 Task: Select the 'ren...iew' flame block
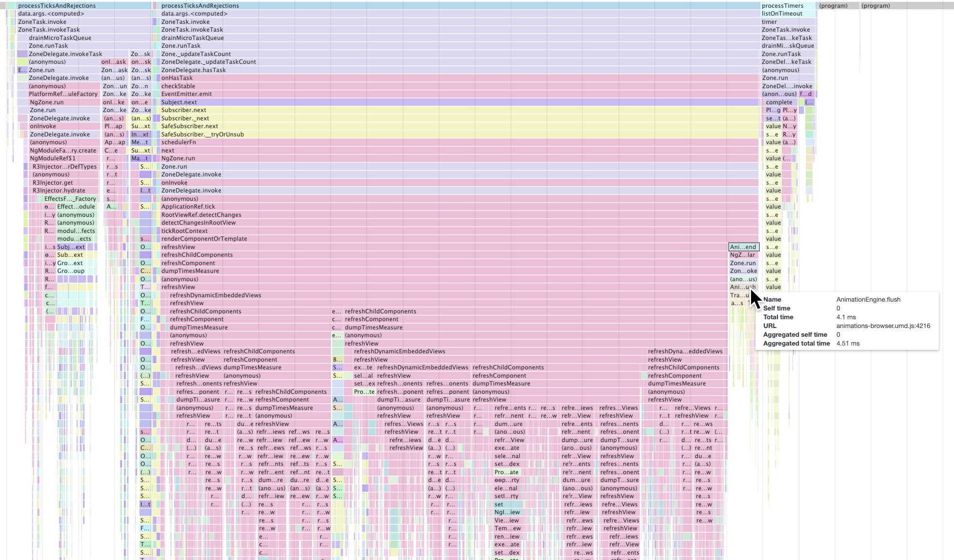point(507,537)
